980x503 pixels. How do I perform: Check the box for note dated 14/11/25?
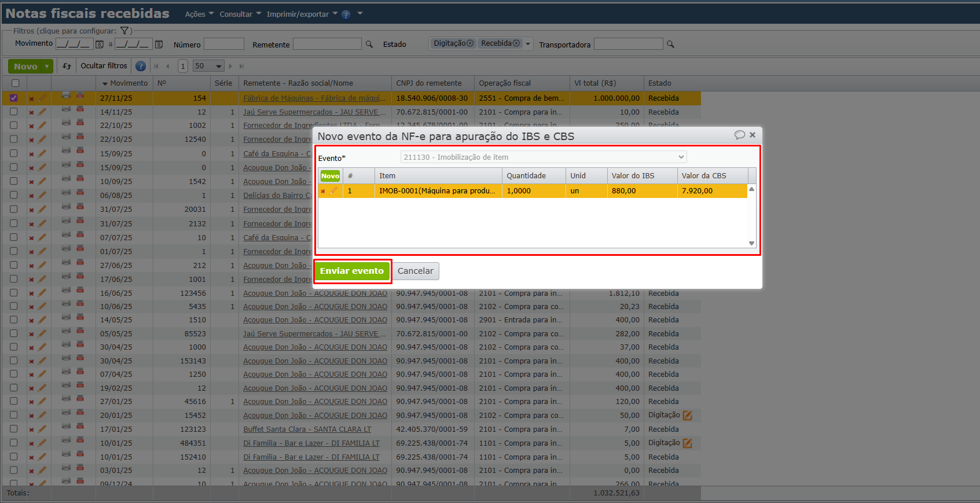click(x=14, y=112)
